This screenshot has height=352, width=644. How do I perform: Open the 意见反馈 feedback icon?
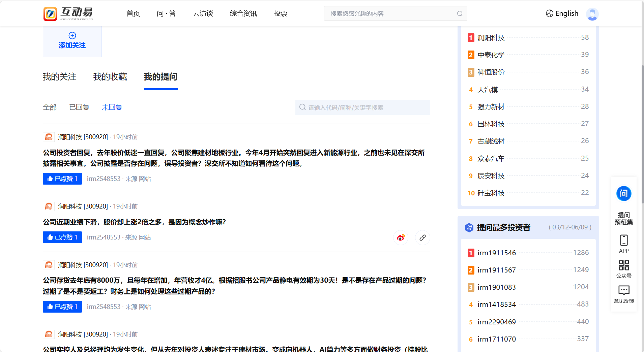click(624, 290)
